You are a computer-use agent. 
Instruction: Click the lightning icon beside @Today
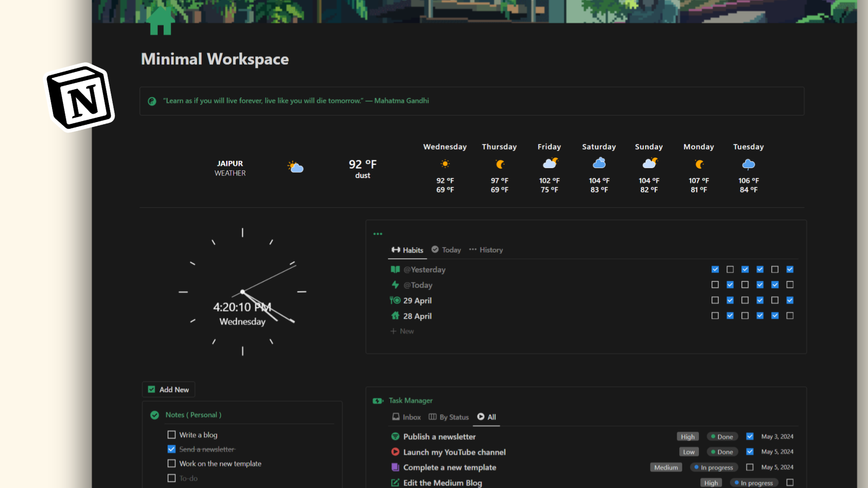point(395,285)
